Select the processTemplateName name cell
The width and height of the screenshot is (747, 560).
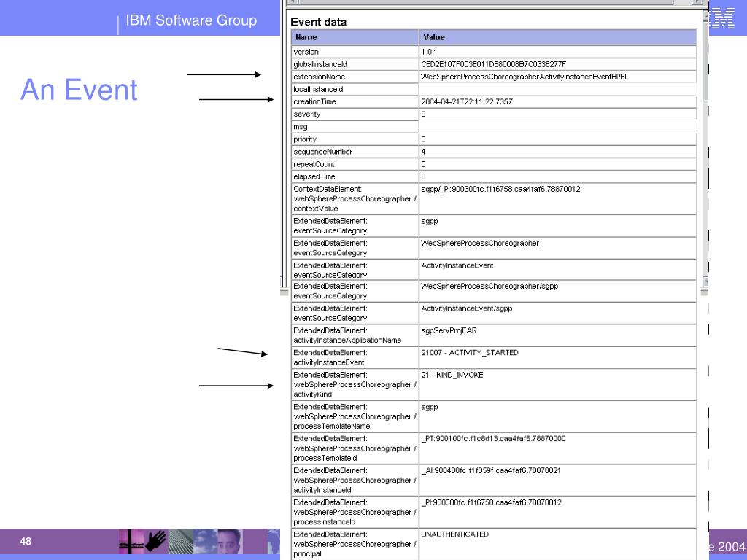[x=355, y=416]
